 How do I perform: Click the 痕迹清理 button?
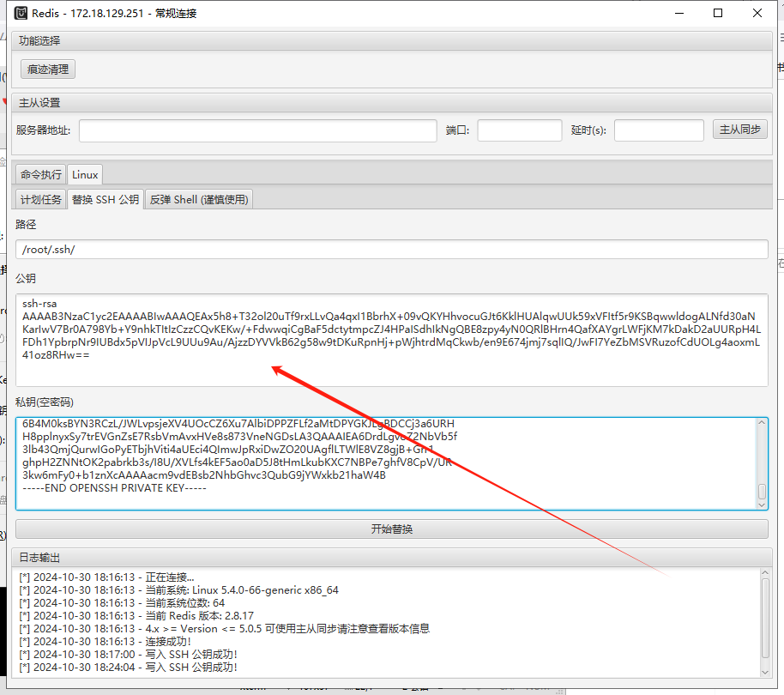coord(48,69)
